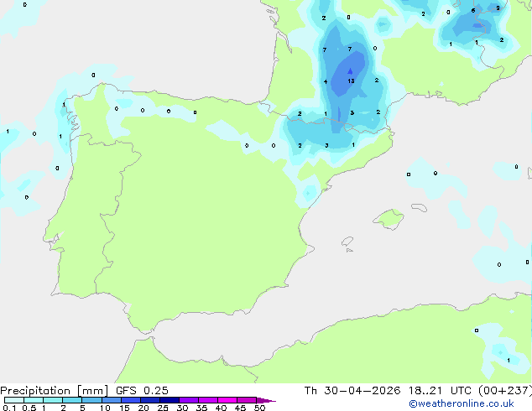Click the legend tick label '25'

(x=163, y=408)
